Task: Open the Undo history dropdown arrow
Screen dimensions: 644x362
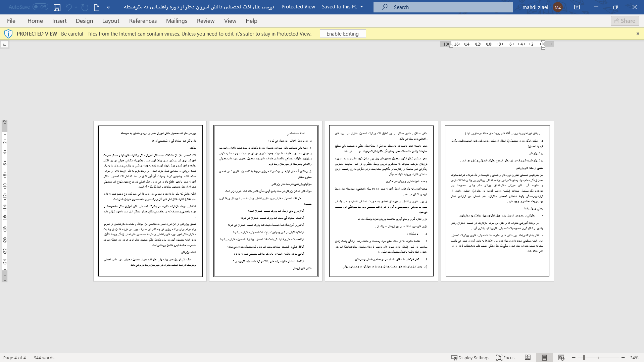Action: [76, 7]
